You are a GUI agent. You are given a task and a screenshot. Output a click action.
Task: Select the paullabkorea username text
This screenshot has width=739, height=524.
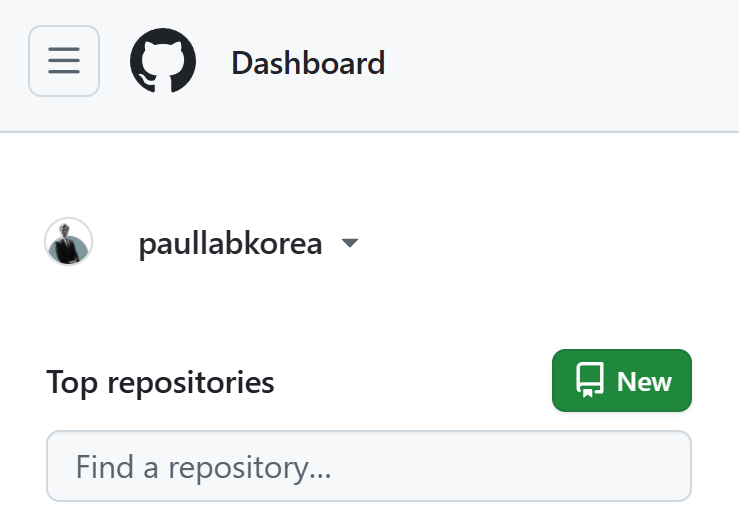click(230, 244)
